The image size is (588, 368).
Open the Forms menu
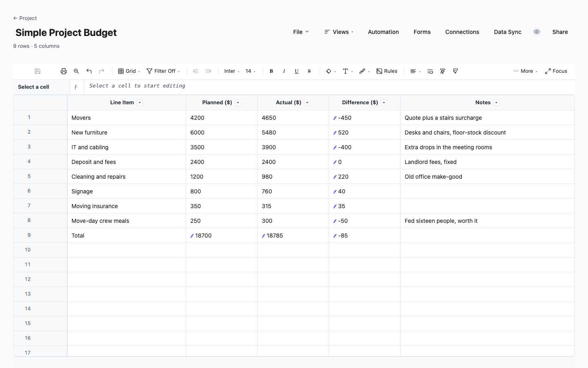click(x=422, y=32)
